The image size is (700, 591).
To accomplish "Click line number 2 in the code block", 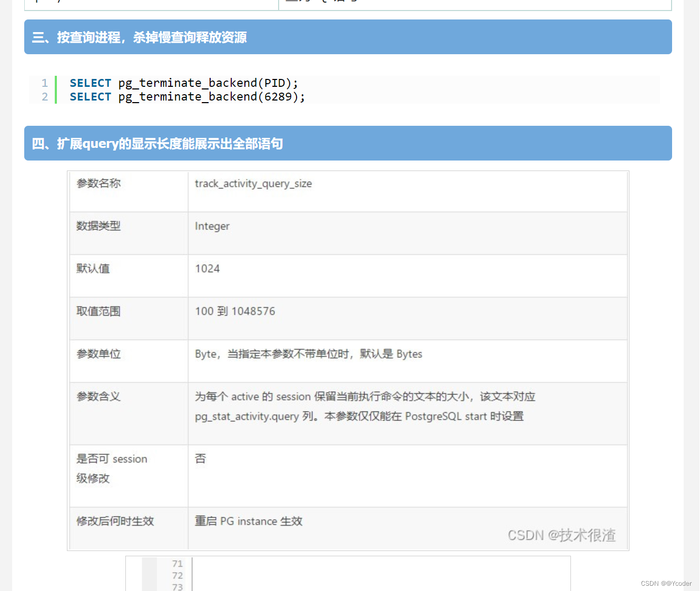I will click(x=44, y=96).
